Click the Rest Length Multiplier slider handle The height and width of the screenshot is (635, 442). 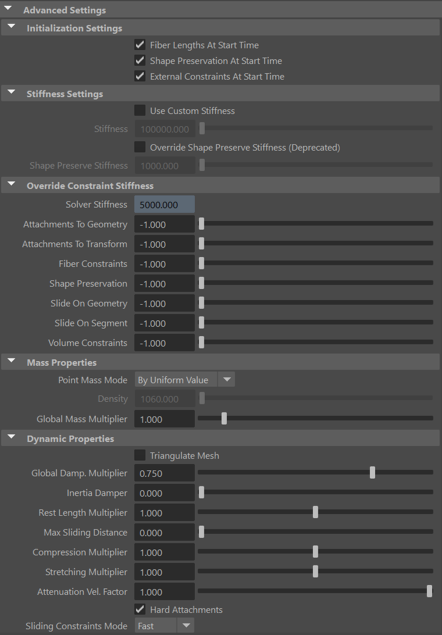click(x=315, y=512)
